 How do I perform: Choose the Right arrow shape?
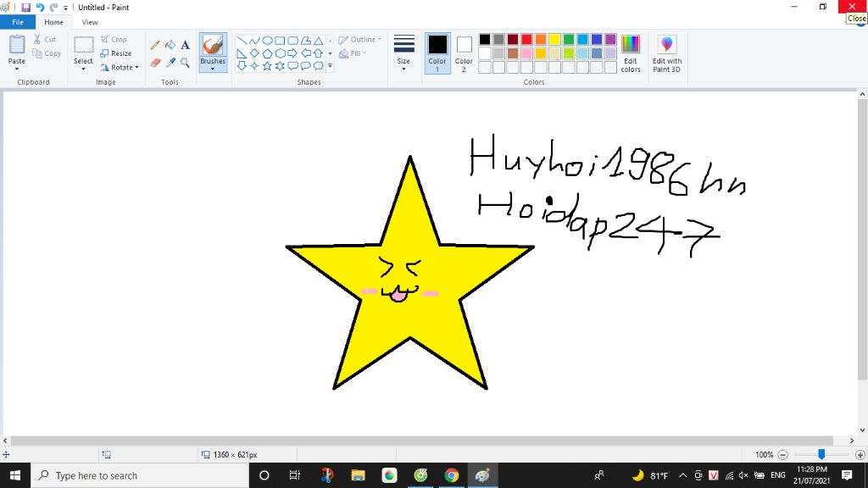(x=292, y=53)
